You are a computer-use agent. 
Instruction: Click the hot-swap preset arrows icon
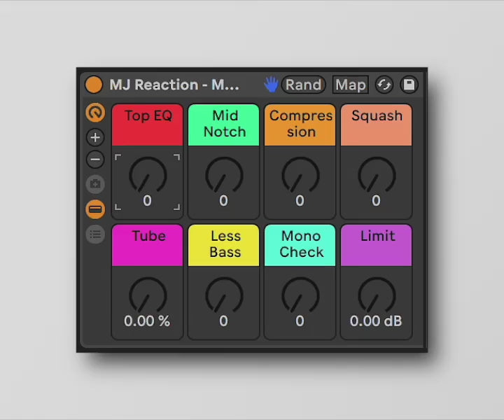click(384, 85)
